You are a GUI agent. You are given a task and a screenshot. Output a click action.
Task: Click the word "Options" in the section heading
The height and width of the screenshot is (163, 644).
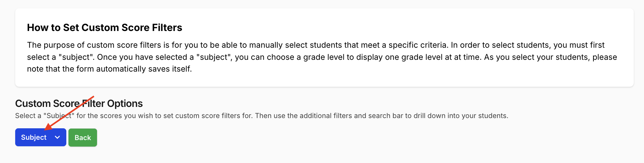[125, 104]
